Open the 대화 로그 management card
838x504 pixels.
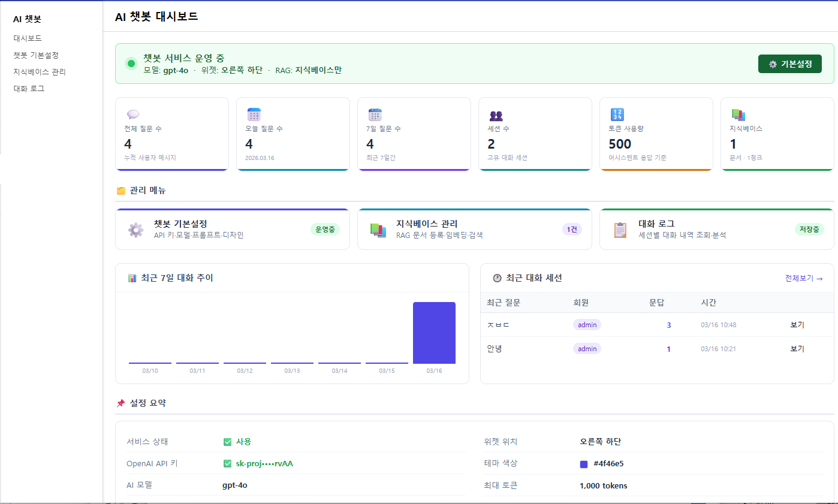[716, 229]
